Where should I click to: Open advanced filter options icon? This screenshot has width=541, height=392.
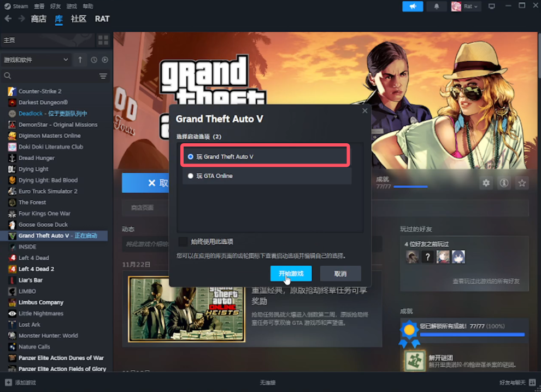point(103,76)
